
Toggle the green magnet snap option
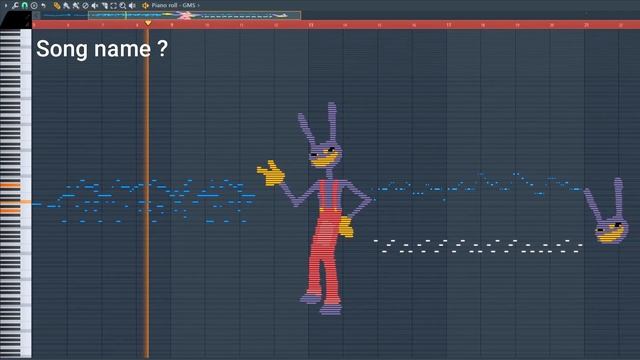click(24, 5)
